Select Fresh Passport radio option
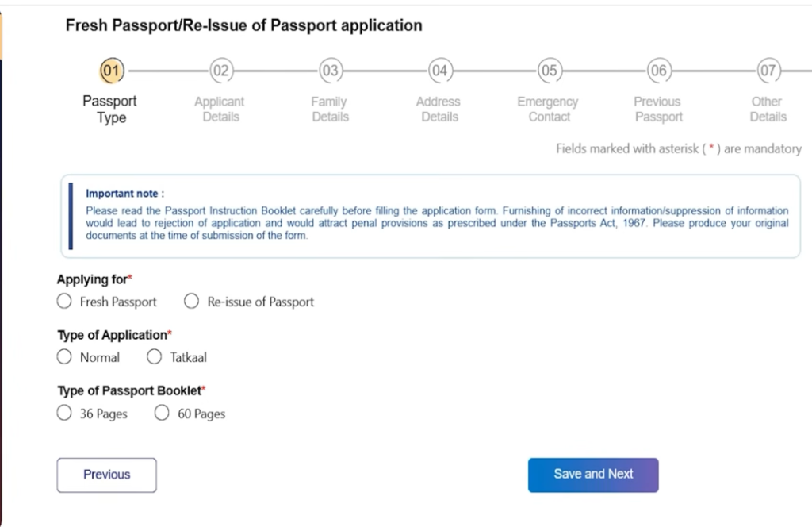This screenshot has height=527, width=812. click(64, 302)
